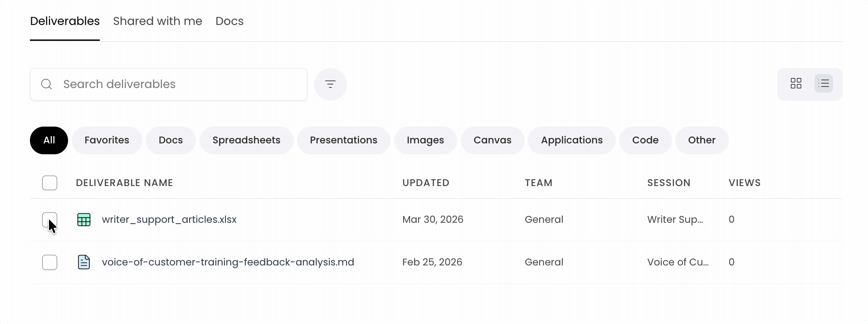The width and height of the screenshot is (868, 324).
Task: Filter by Favorites
Action: coord(107,140)
